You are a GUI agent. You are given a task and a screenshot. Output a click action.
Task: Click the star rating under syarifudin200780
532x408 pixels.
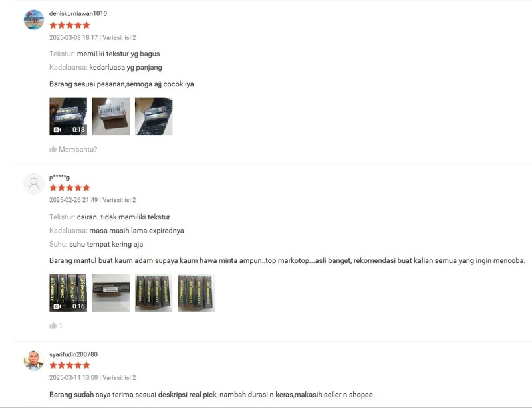(x=70, y=365)
